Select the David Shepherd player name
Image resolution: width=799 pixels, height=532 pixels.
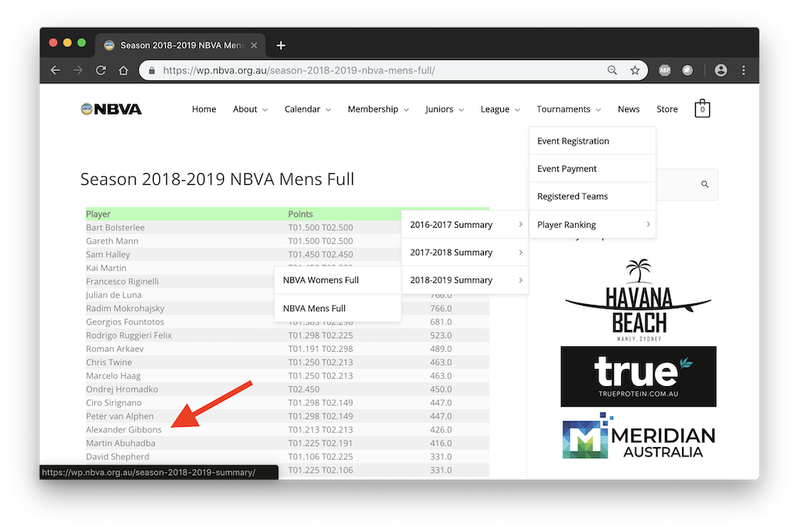[118, 456]
